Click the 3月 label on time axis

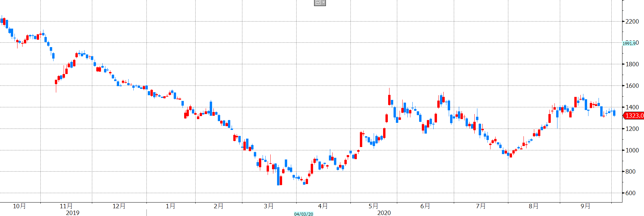tap(269, 206)
